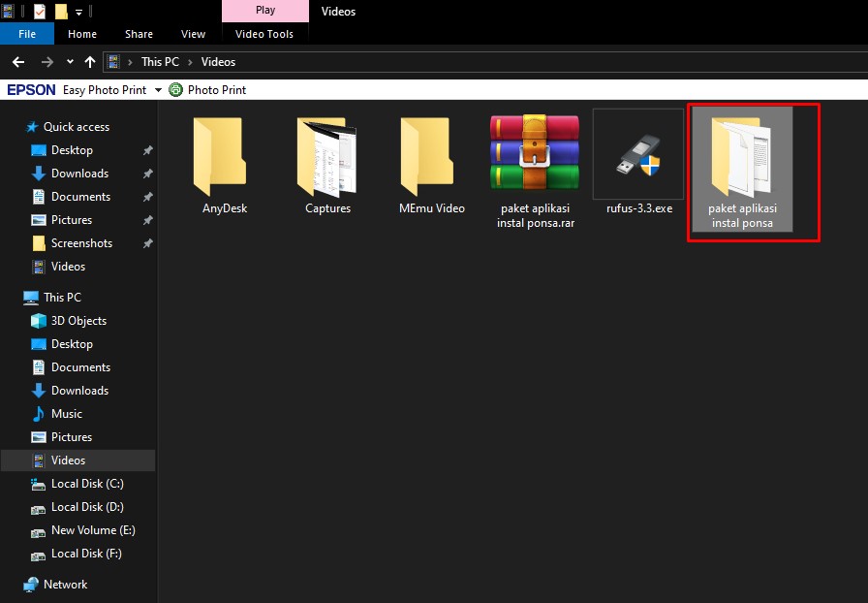Click the green Photo Print printer icon
Screen dimensions: 868x603
coord(175,89)
